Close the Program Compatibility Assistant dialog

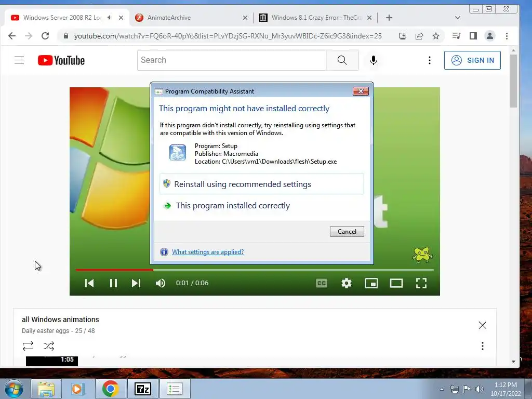361,91
